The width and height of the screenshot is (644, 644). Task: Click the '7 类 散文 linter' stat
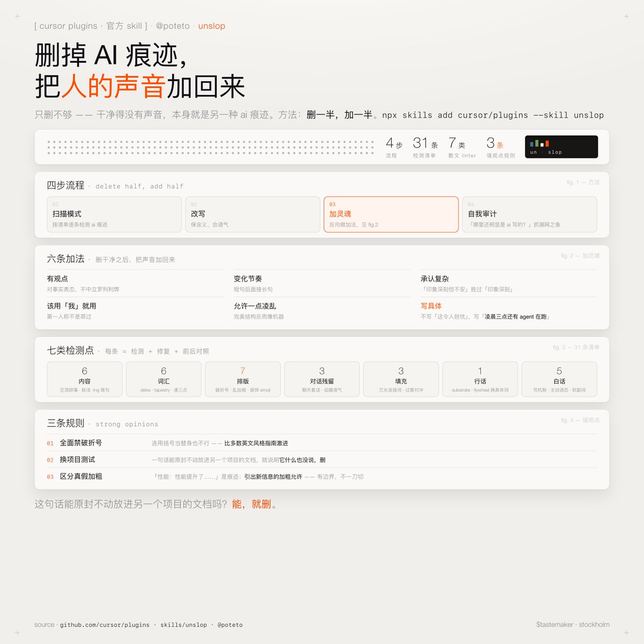coord(462,147)
